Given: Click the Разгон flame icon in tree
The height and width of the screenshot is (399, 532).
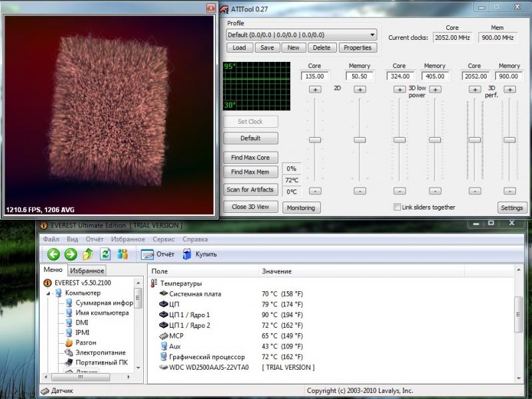Looking at the screenshot, I should click(69, 342).
